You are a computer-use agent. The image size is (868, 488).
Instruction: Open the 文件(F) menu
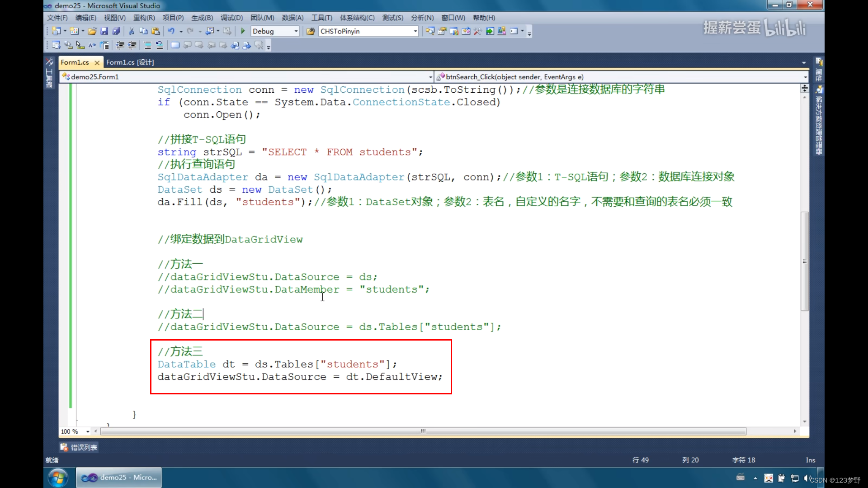(57, 18)
